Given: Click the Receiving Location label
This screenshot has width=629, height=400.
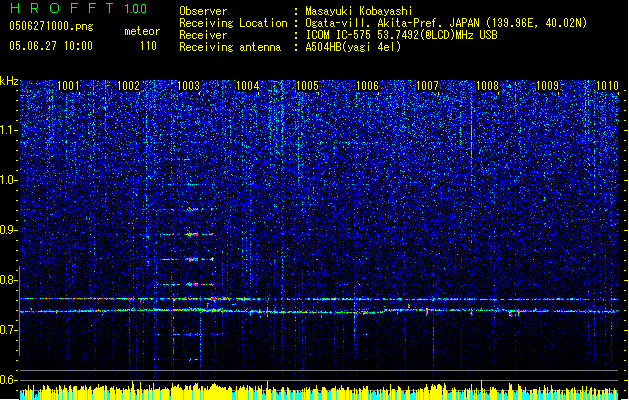Looking at the screenshot, I should (x=233, y=23).
